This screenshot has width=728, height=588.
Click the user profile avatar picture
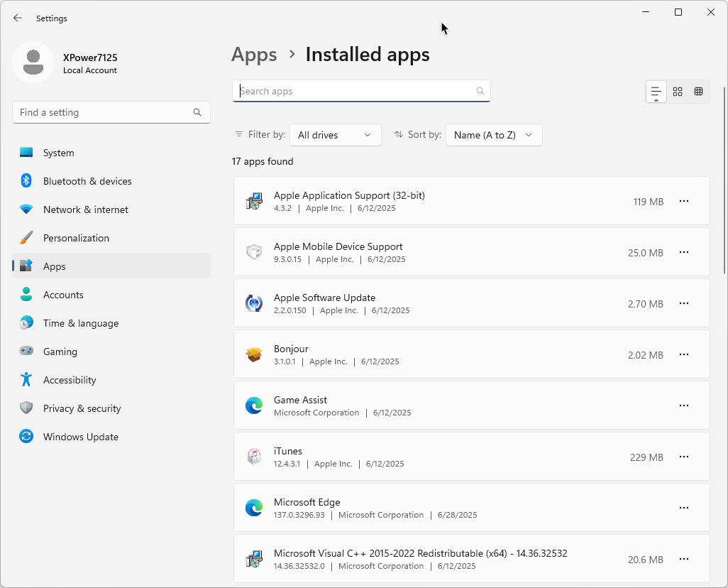33,62
